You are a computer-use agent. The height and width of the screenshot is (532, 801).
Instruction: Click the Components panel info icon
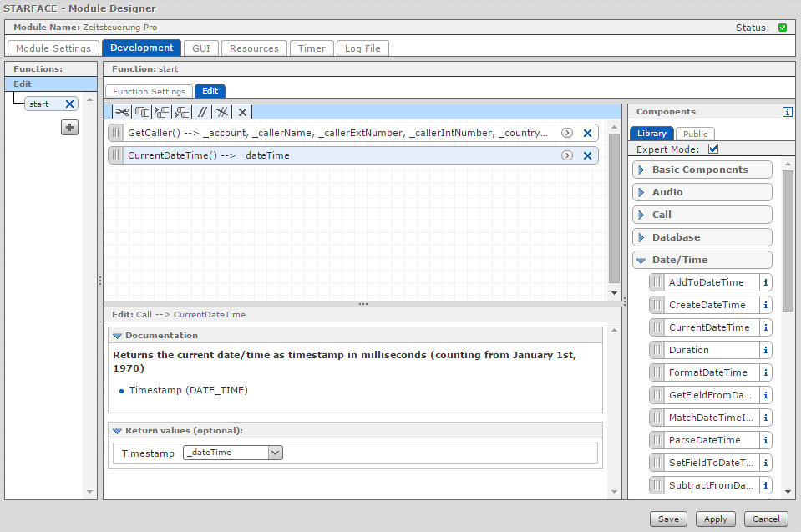click(787, 111)
